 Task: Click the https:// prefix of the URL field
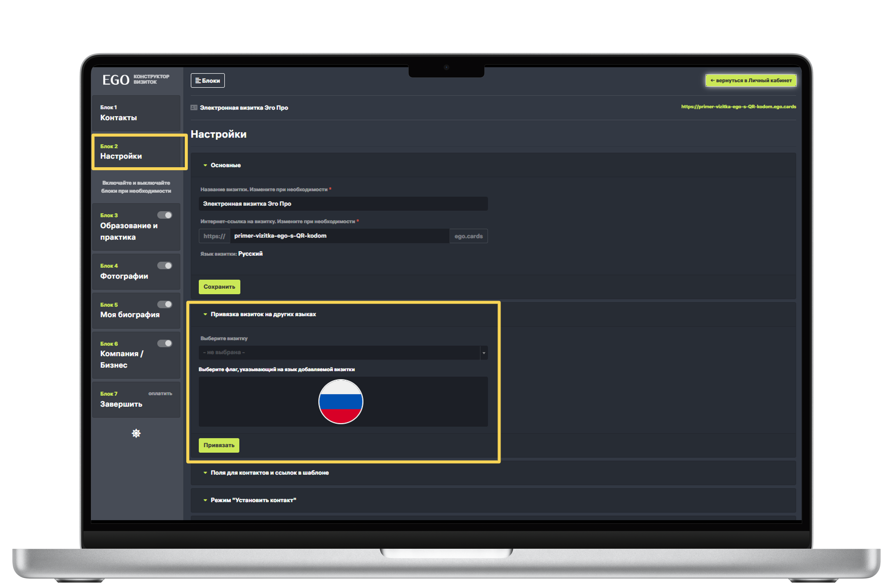[x=214, y=236]
